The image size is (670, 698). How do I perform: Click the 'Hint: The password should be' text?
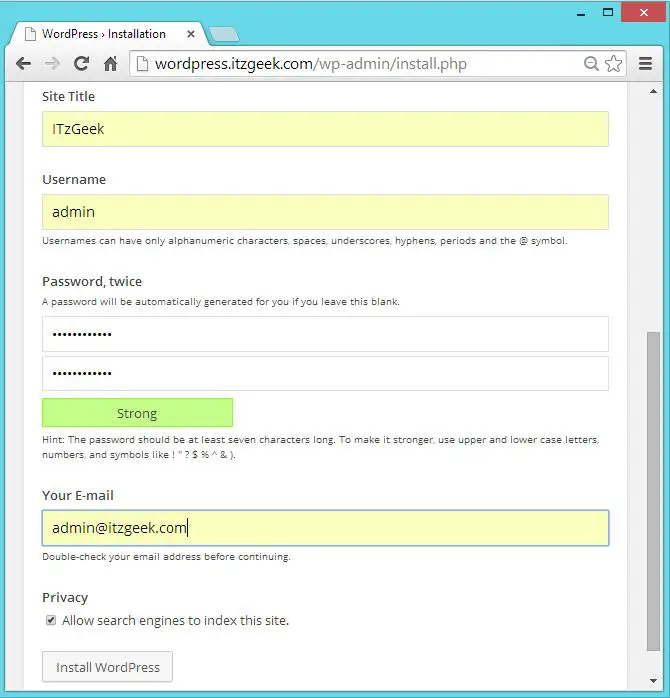click(x=321, y=447)
